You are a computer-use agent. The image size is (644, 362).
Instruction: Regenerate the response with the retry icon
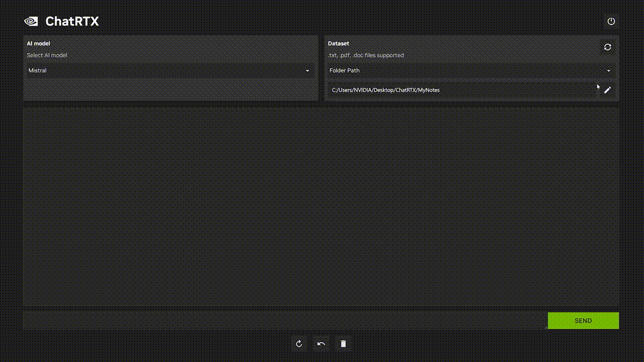tap(299, 344)
